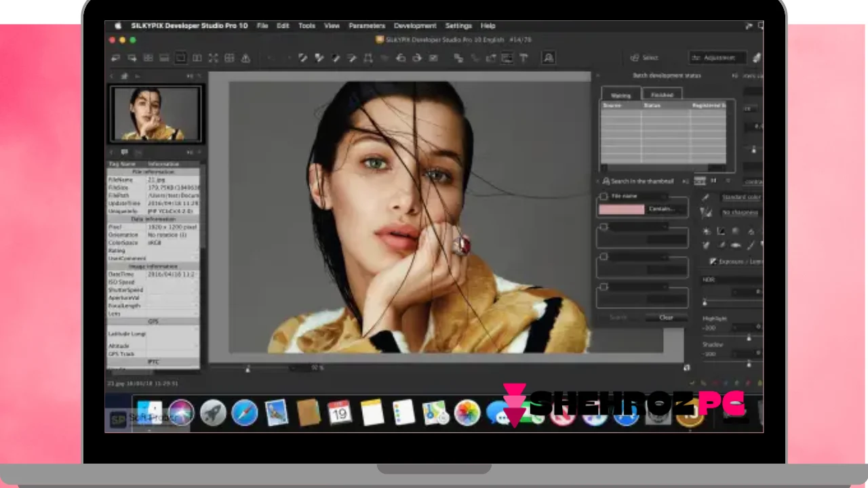Toggle the Exposure / Lens checkbox
The width and height of the screenshot is (868, 488).
713,261
